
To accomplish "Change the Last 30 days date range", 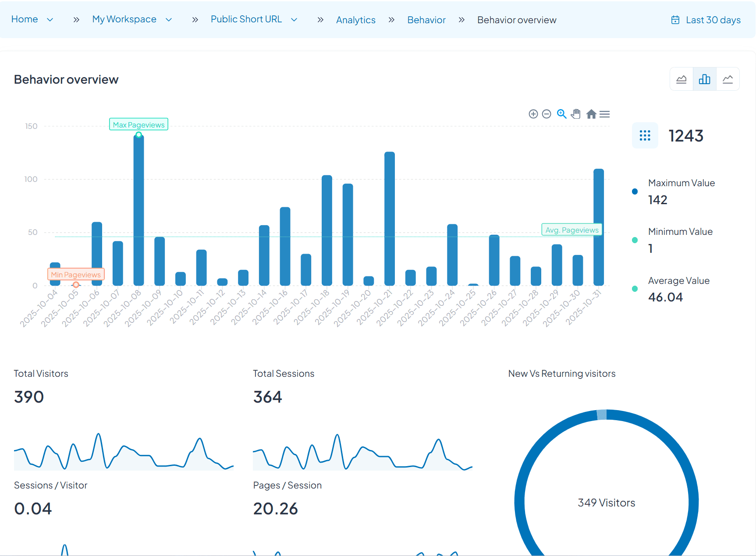I will tap(713, 20).
